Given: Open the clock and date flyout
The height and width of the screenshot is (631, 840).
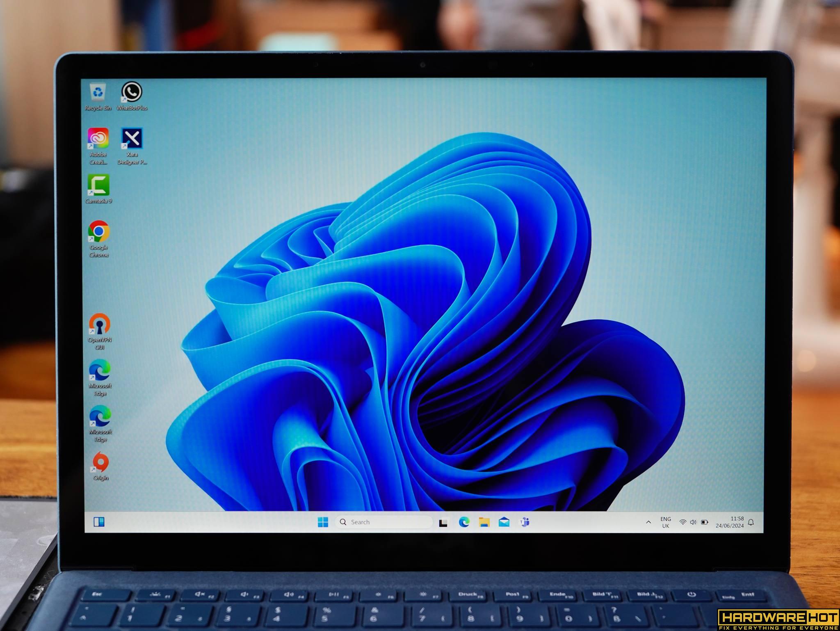Looking at the screenshot, I should point(730,522).
